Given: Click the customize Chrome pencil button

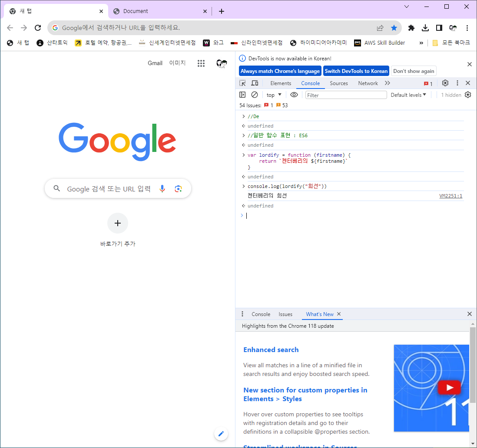Looking at the screenshot, I should (x=221, y=434).
